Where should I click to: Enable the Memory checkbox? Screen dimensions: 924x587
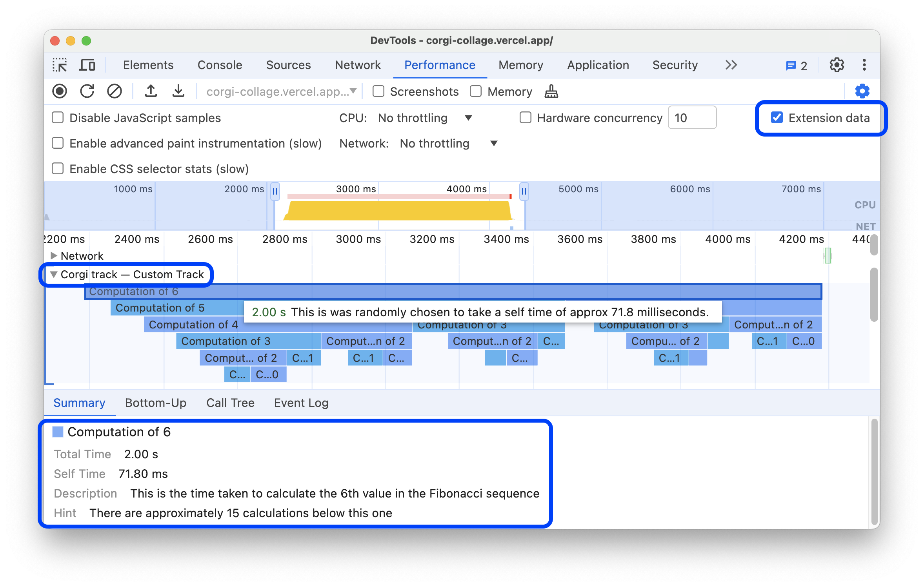click(476, 91)
